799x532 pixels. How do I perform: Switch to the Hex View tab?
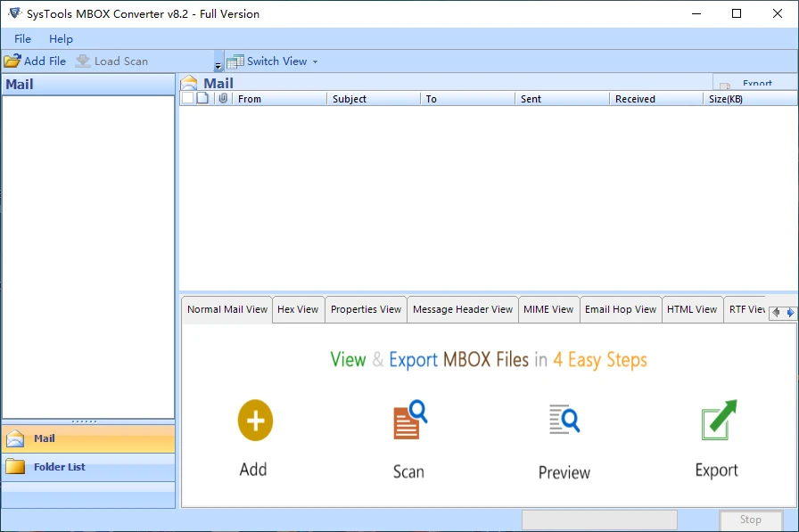coord(298,309)
